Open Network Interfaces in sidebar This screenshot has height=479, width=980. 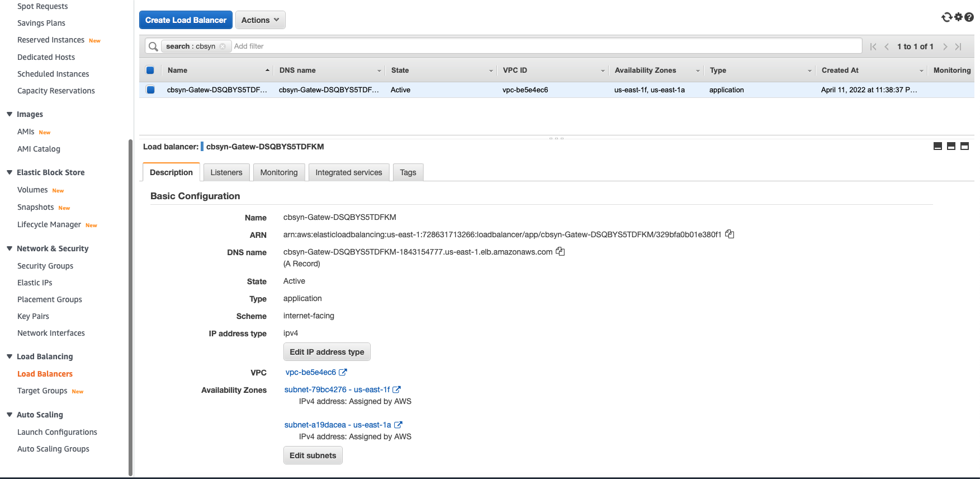[51, 333]
